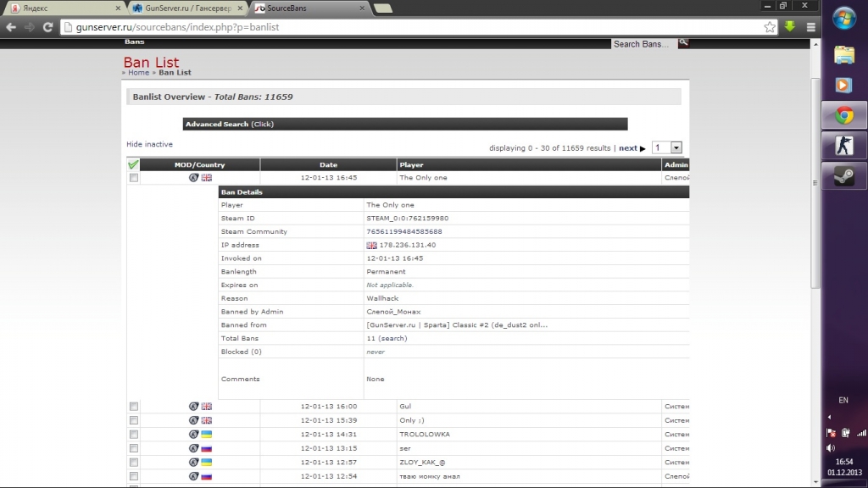Image resolution: width=868 pixels, height=488 pixels.
Task: Click the green select-all checkmark icon
Action: 133,165
